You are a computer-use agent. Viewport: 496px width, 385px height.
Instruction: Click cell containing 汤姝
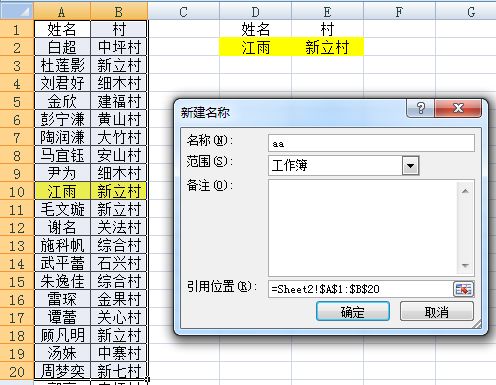(x=62, y=353)
